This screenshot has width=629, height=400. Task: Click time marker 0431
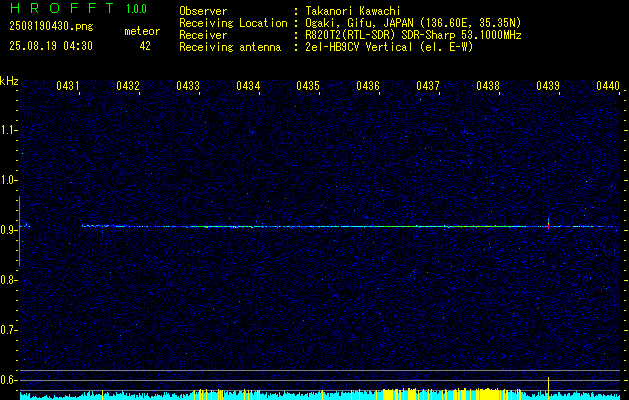coord(68,86)
